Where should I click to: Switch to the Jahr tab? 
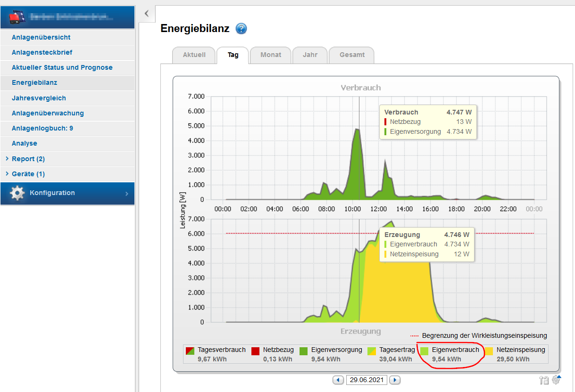(310, 55)
